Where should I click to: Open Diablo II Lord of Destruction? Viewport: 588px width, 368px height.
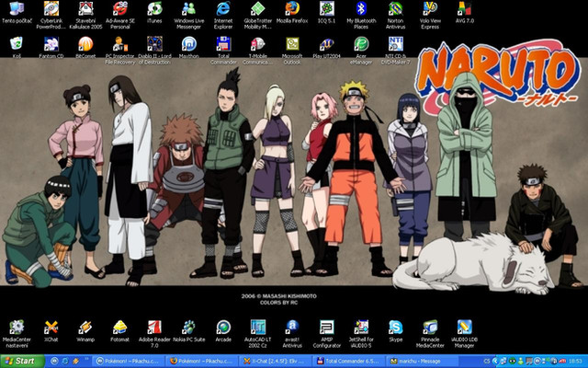point(154,51)
